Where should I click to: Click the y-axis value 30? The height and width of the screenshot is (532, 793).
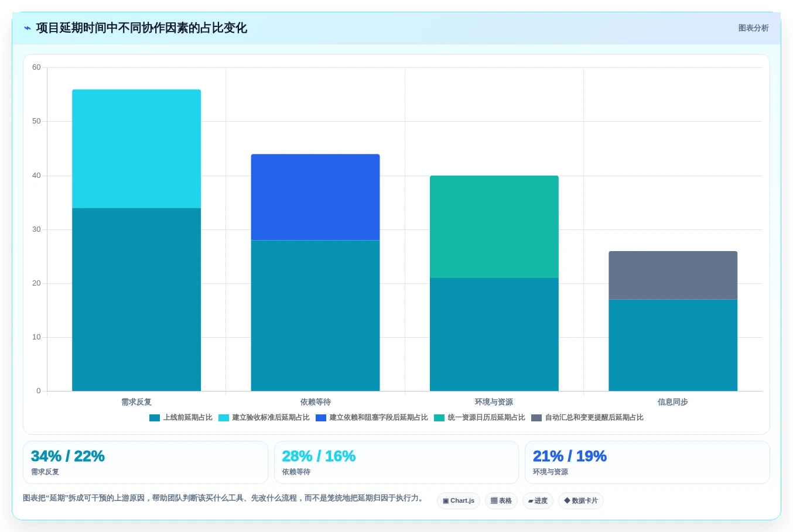[36, 229]
